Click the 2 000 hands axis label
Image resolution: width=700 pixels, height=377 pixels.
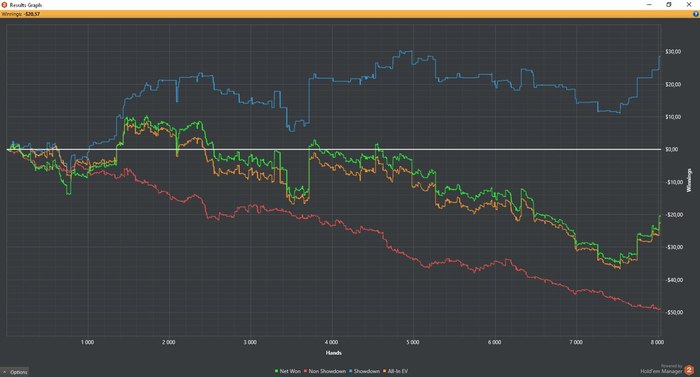point(169,343)
